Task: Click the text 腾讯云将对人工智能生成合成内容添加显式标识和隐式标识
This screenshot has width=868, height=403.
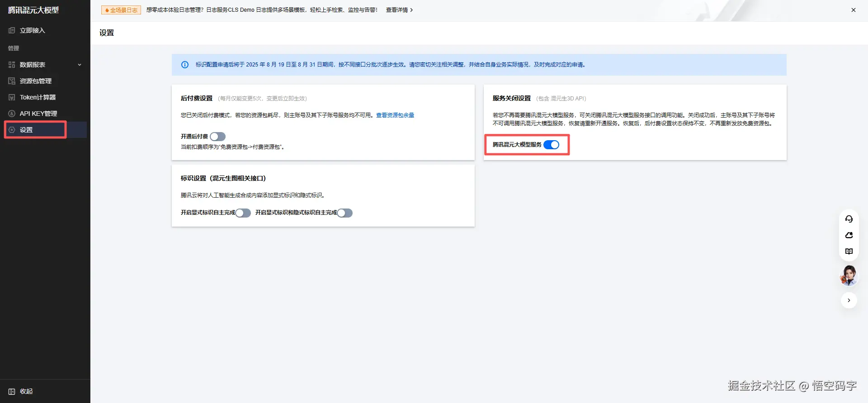Action: coord(253,195)
